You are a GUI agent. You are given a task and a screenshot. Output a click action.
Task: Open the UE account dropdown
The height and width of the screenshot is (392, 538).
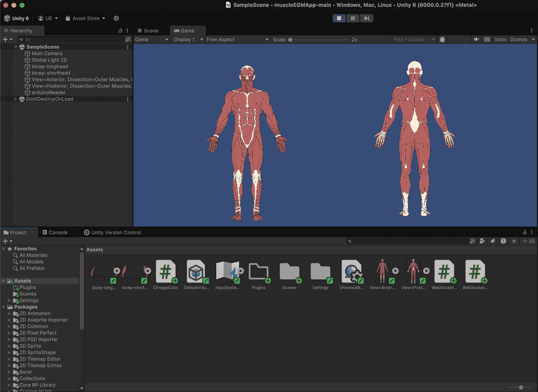(x=48, y=18)
